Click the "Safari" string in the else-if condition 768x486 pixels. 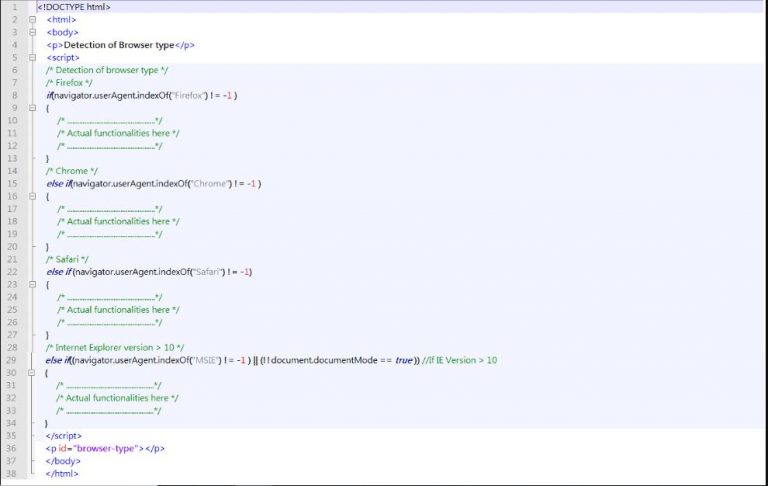(x=208, y=272)
